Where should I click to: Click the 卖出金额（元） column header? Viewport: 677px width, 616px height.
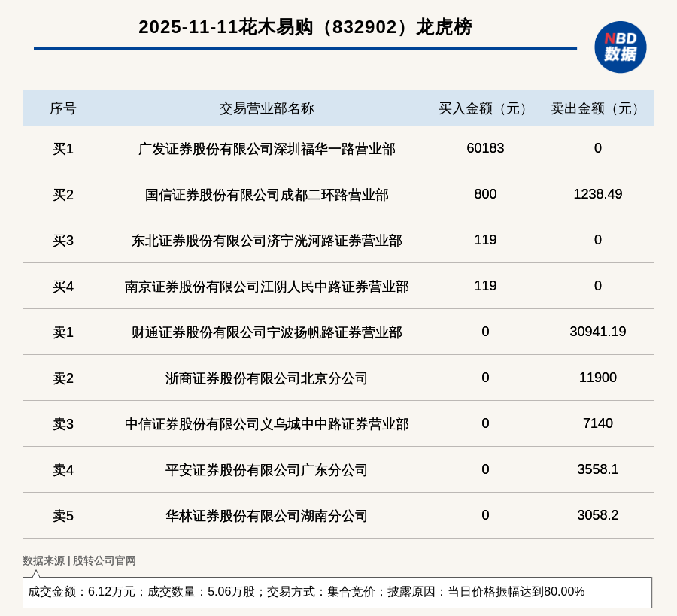[597, 108]
